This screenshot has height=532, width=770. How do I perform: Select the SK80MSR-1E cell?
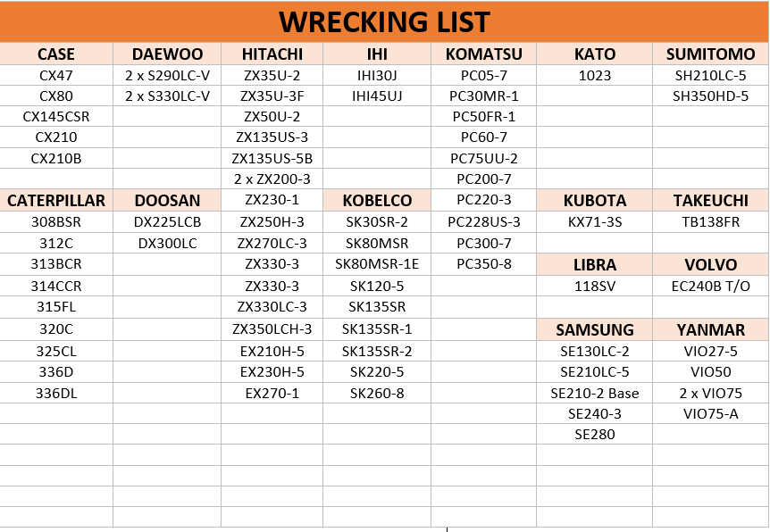click(x=377, y=264)
